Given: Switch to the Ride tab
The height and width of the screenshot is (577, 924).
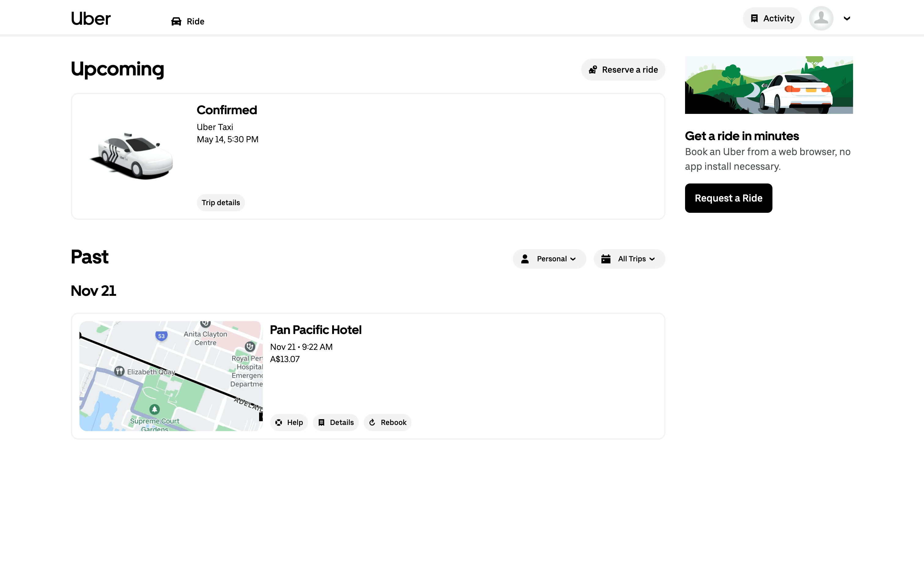Looking at the screenshot, I should click(x=195, y=21).
